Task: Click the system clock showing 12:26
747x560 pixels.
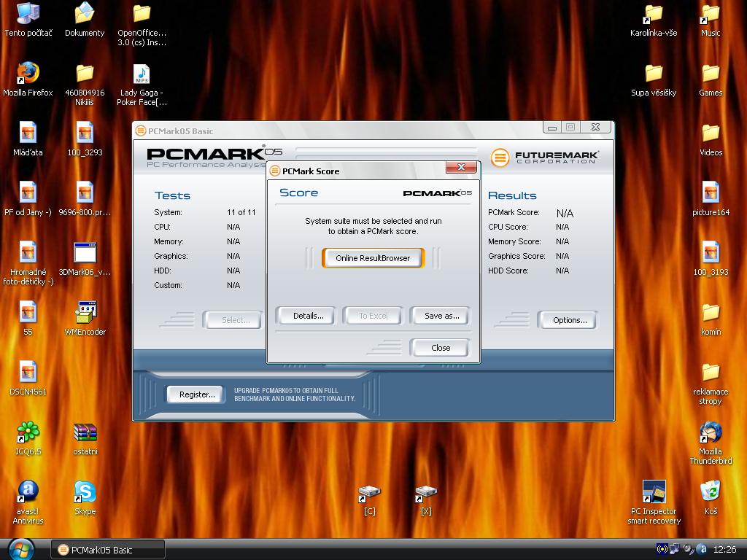Action: coord(724,550)
